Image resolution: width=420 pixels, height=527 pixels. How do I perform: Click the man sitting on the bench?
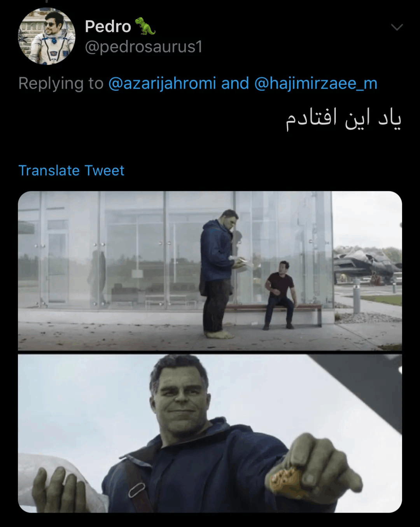tap(280, 295)
